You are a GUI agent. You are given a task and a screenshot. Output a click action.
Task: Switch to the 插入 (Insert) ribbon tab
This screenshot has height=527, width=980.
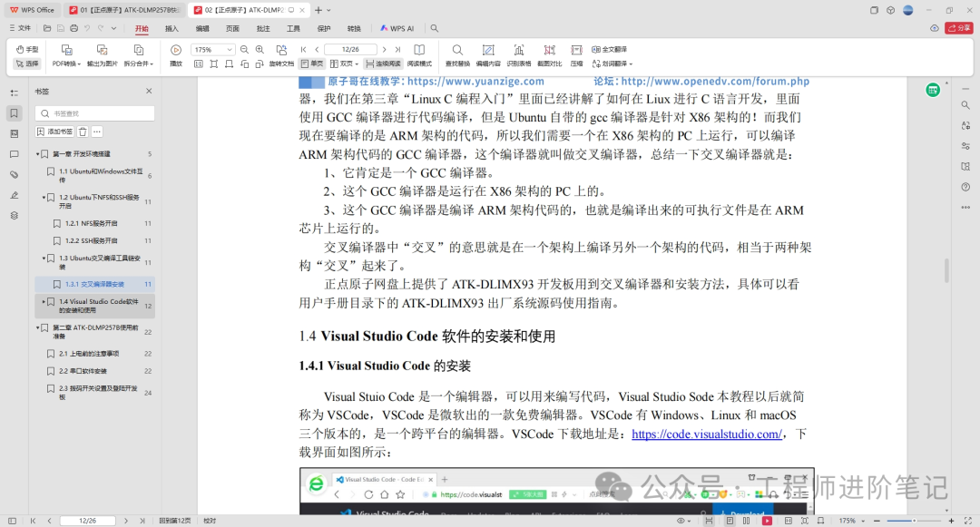coord(171,28)
